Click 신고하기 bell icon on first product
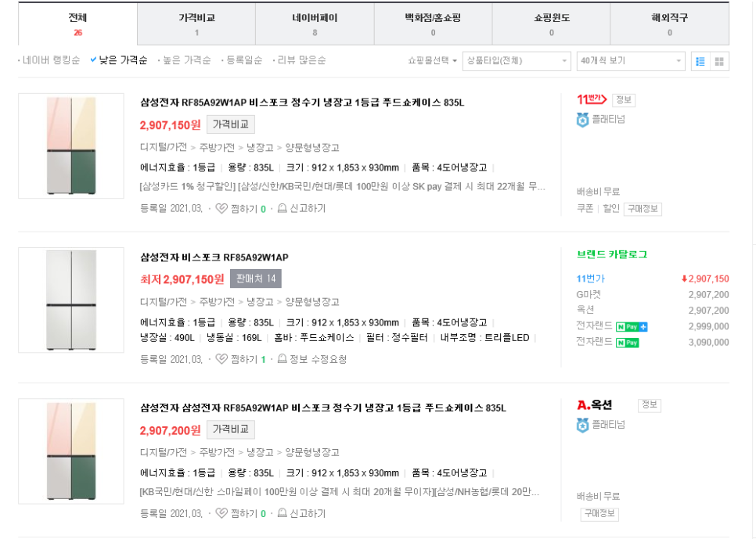756x539 pixels. pyautogui.click(x=283, y=208)
